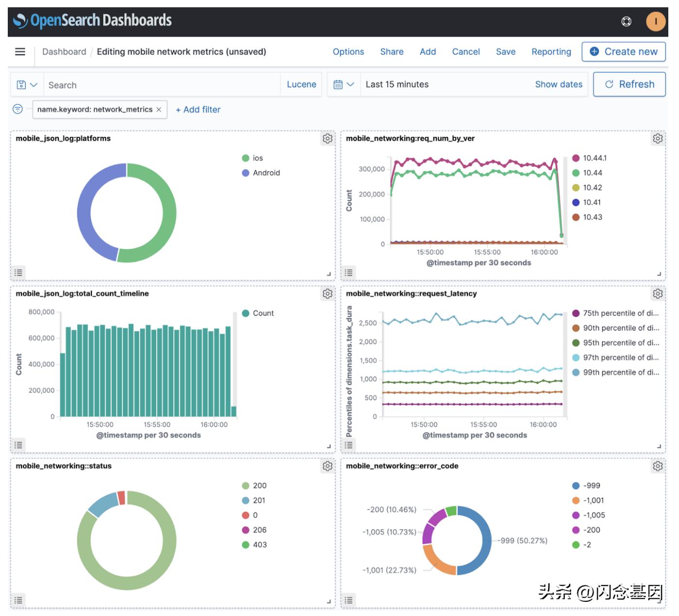Click the OpenSearch Dashboards logo
The width and height of the screenshot is (679, 616).
(x=92, y=20)
